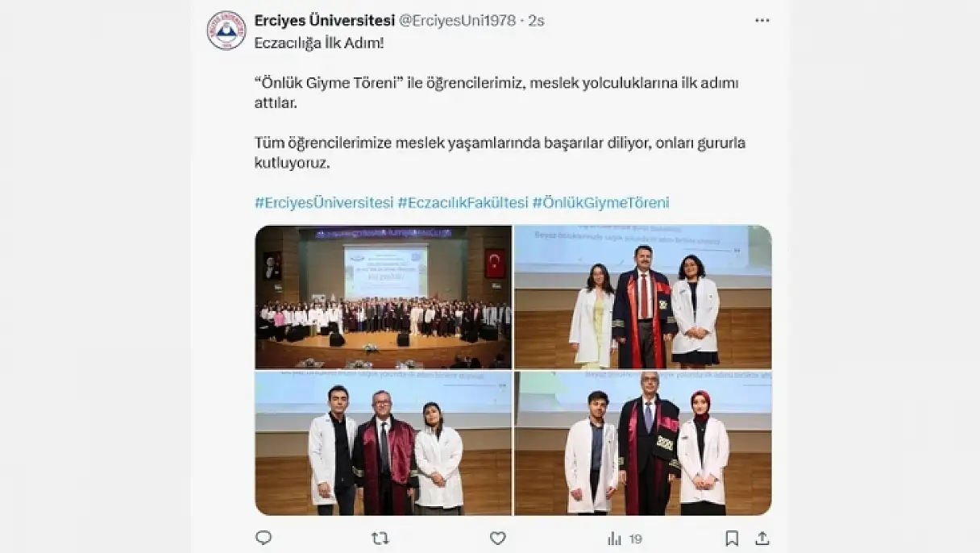The height and width of the screenshot is (553, 980).
Task: Click the view count number 19
Action: point(635,538)
